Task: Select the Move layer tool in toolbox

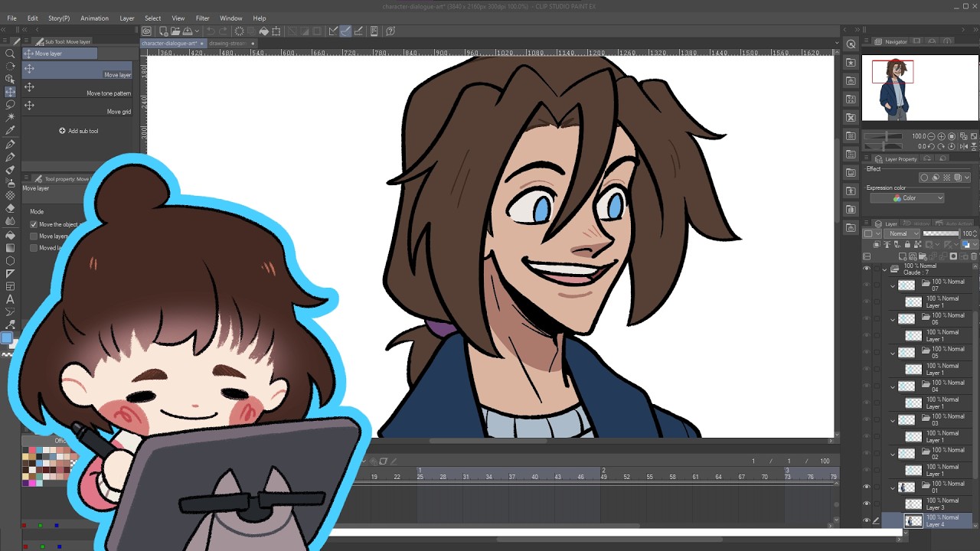Action: [x=10, y=92]
